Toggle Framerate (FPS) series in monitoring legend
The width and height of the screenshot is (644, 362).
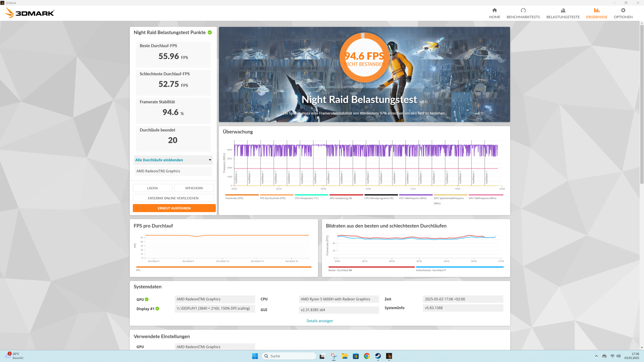(242, 197)
